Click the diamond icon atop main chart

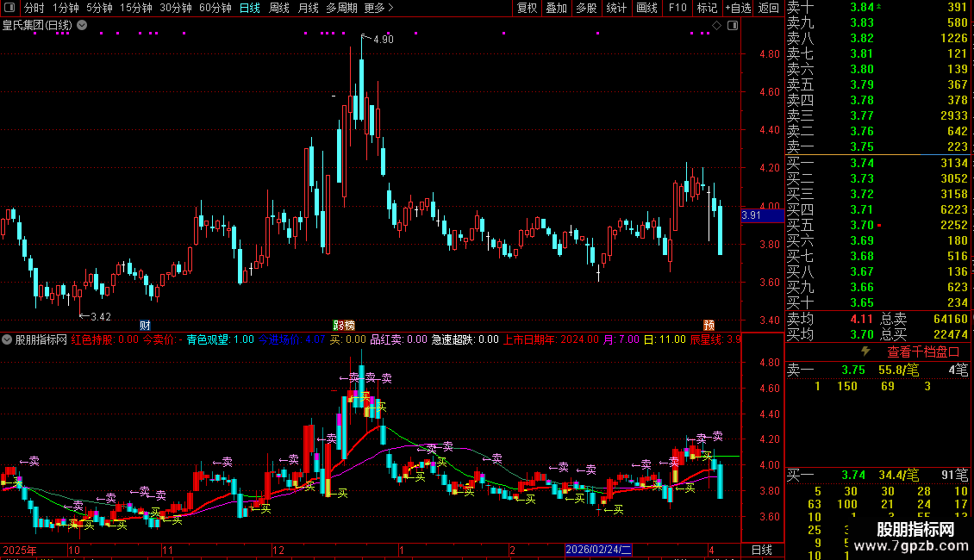click(x=717, y=26)
